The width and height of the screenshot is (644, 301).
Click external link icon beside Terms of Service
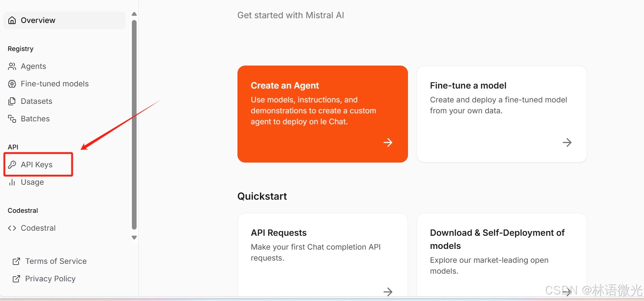click(16, 261)
